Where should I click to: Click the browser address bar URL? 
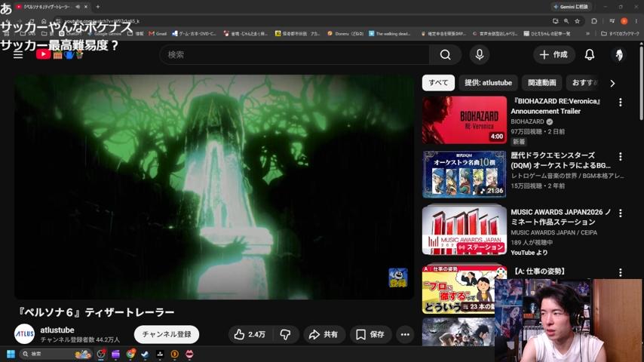(x=103, y=21)
